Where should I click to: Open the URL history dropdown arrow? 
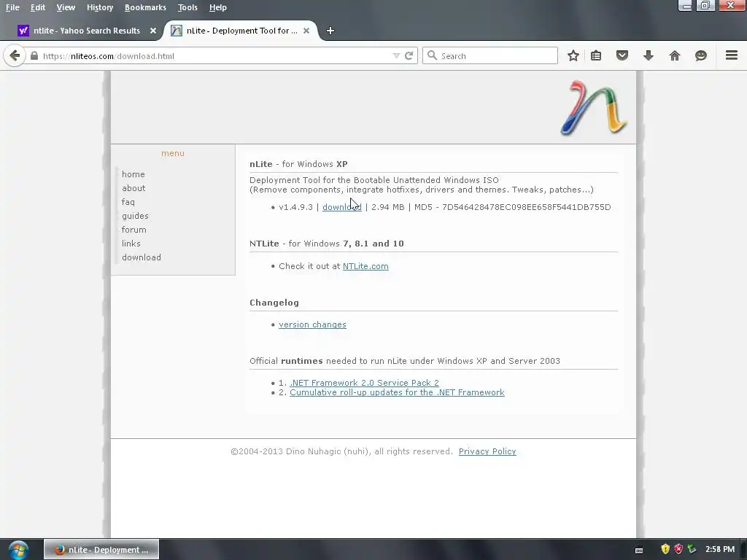[396, 55]
